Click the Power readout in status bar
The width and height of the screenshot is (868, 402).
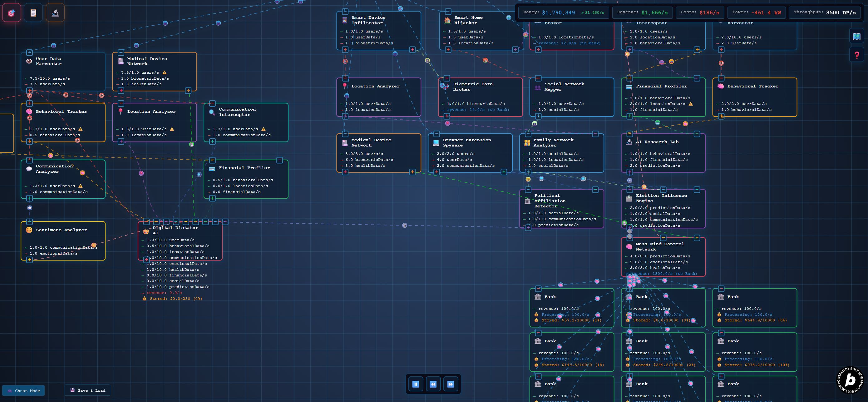(757, 12)
